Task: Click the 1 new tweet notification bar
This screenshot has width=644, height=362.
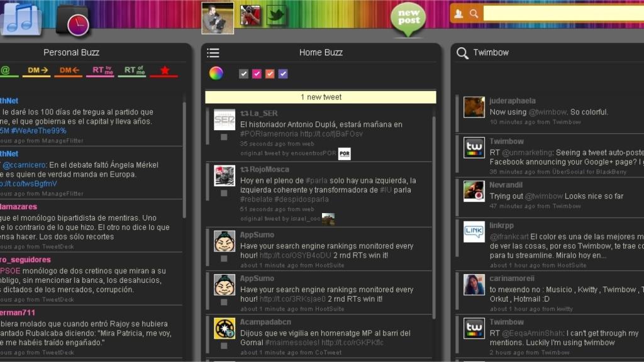Action: [x=322, y=97]
